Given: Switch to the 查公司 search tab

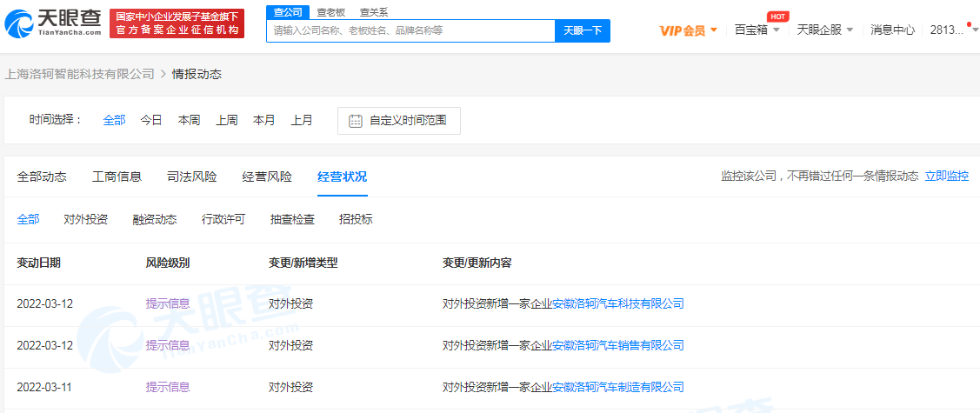Looking at the screenshot, I should pos(288,12).
